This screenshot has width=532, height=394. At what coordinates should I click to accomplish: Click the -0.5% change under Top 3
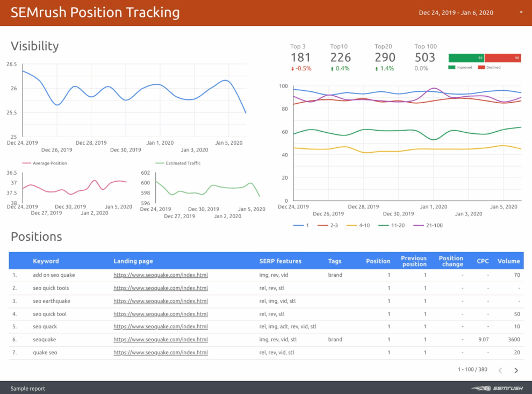[303, 69]
